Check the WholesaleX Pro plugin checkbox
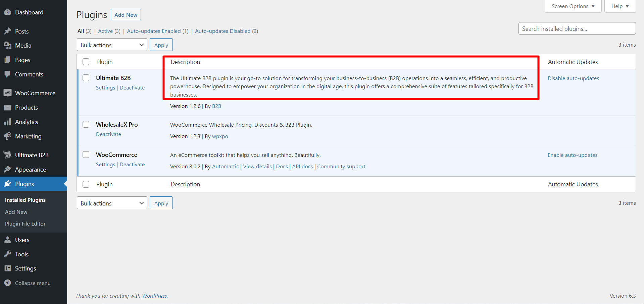Screen dimensions: 644x304 [x=86, y=124]
